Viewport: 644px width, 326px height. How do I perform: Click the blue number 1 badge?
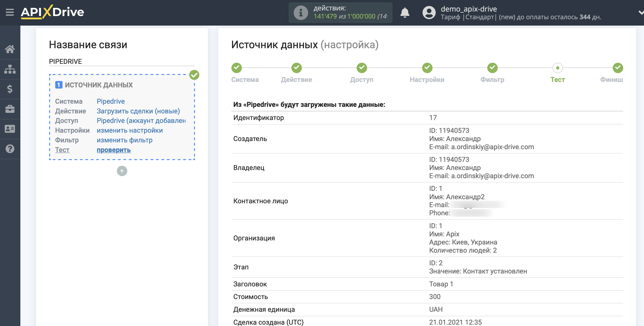(x=58, y=85)
